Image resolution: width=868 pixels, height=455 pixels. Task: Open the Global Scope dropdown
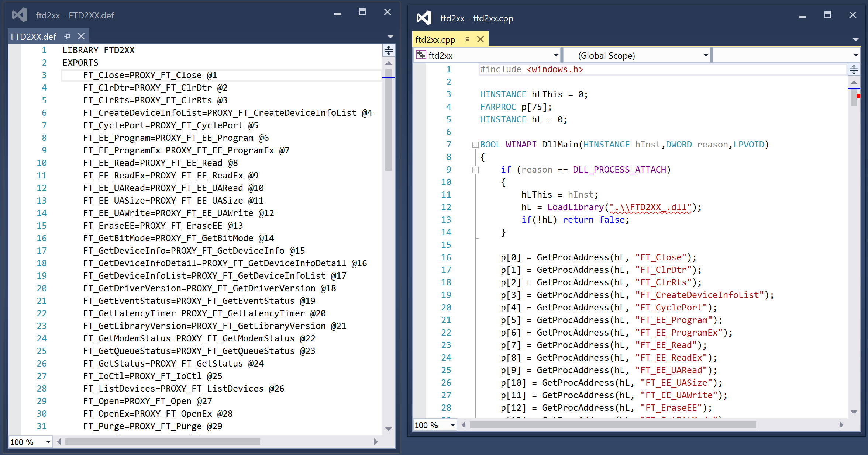(706, 55)
